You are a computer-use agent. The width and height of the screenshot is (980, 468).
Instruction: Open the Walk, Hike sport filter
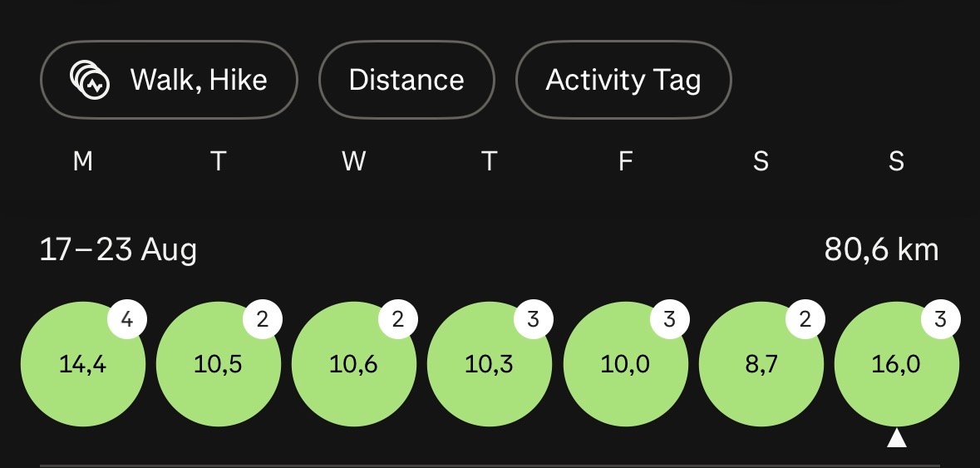click(x=169, y=80)
